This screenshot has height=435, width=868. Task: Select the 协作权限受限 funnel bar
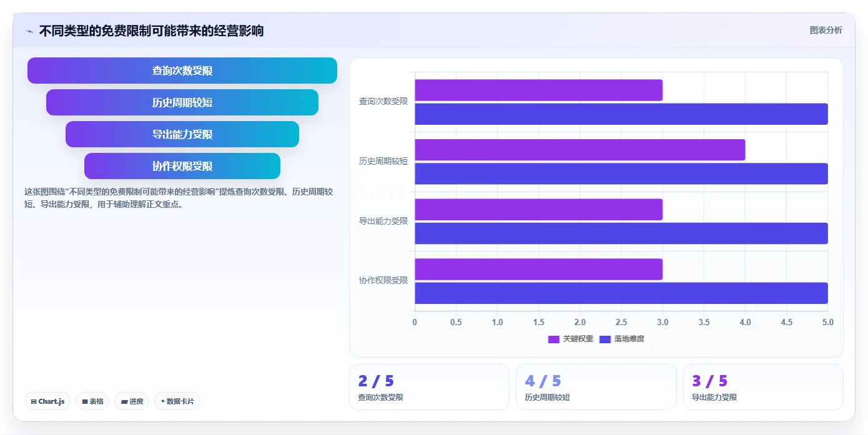(x=182, y=166)
